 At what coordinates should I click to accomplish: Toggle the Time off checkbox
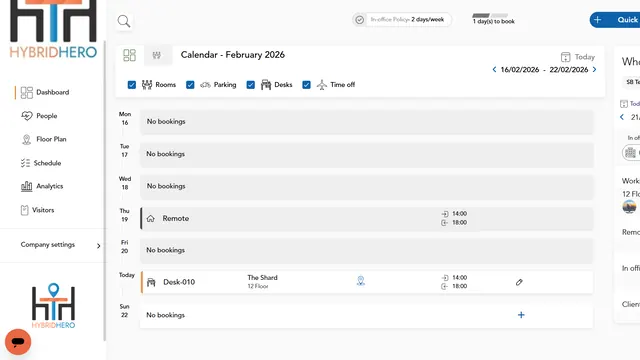point(306,84)
